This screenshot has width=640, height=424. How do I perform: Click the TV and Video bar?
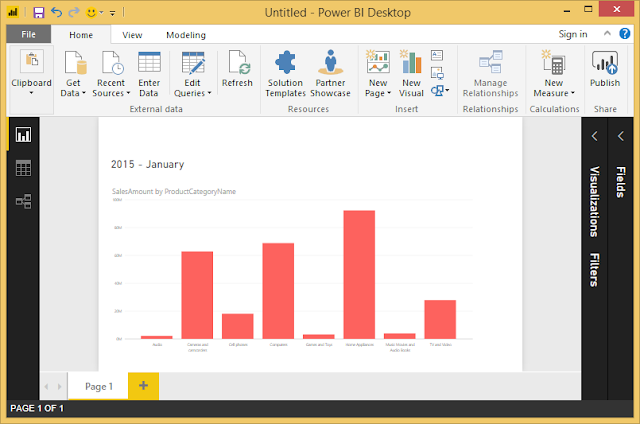click(440, 320)
